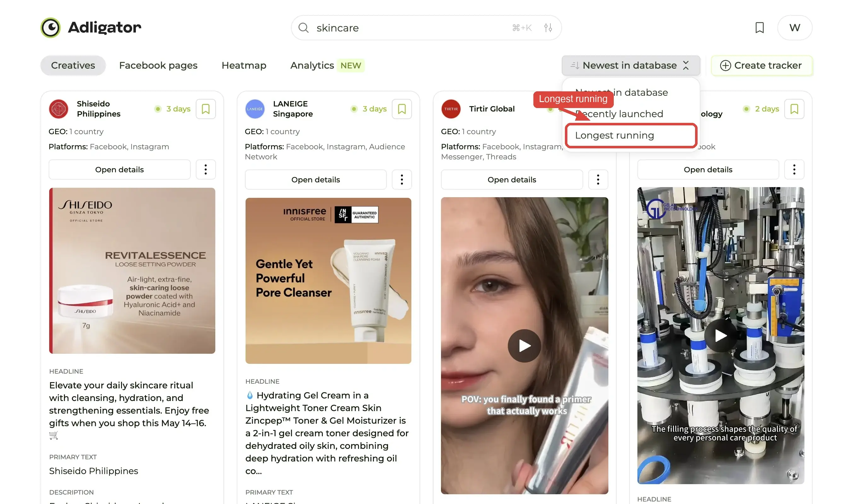Select Longest running sort option
Screen dimensions: 853x504
pyautogui.click(x=631, y=135)
